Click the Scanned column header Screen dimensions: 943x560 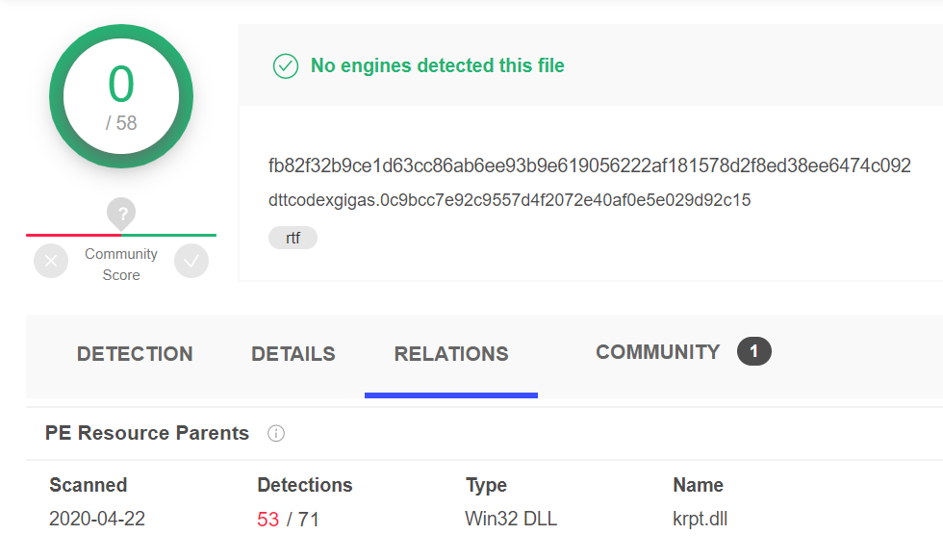[x=89, y=485]
